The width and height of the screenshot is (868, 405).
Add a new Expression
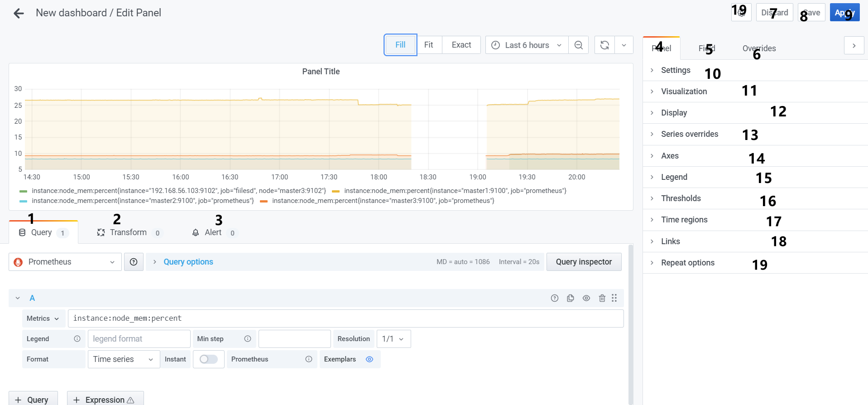tap(106, 399)
